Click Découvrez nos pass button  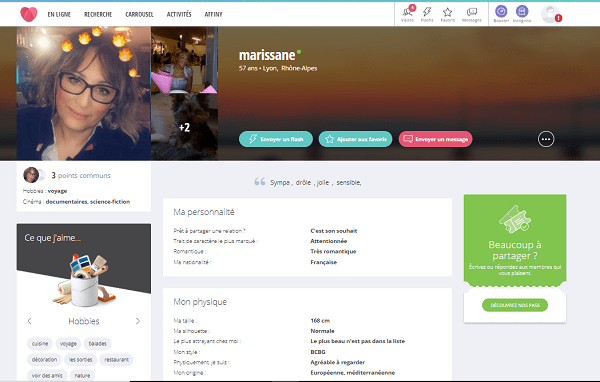[x=515, y=305]
